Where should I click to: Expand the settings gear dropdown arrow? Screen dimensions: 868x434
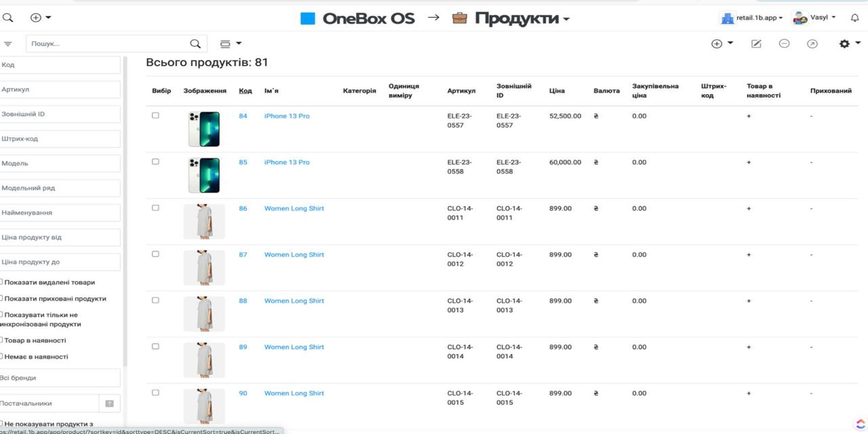(x=857, y=43)
